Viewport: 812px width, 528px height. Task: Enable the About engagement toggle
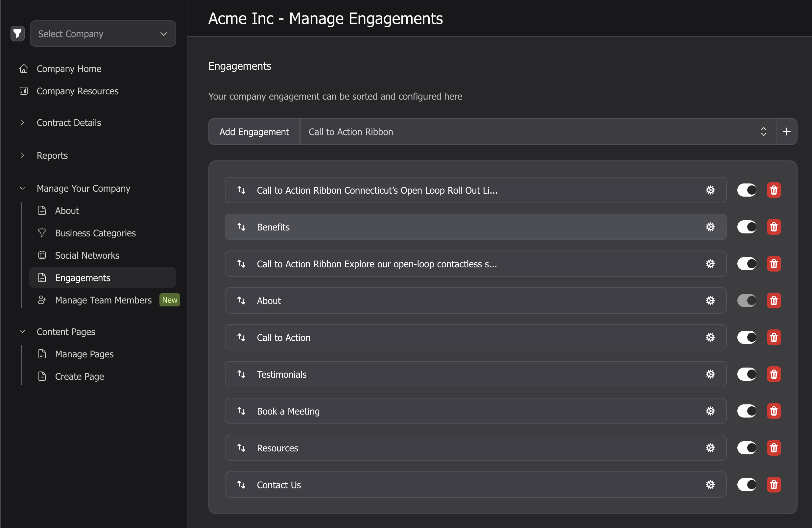point(747,301)
